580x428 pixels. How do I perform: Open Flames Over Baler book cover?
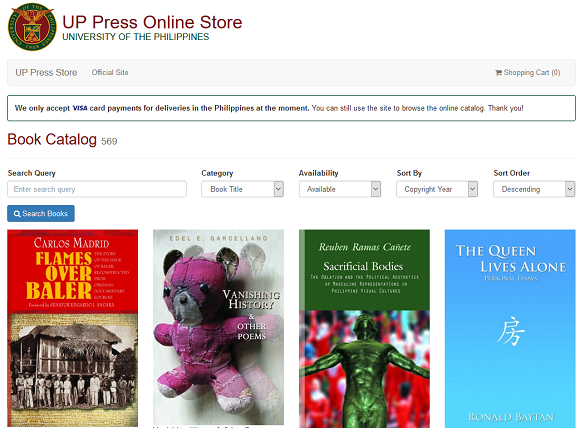coord(72,328)
